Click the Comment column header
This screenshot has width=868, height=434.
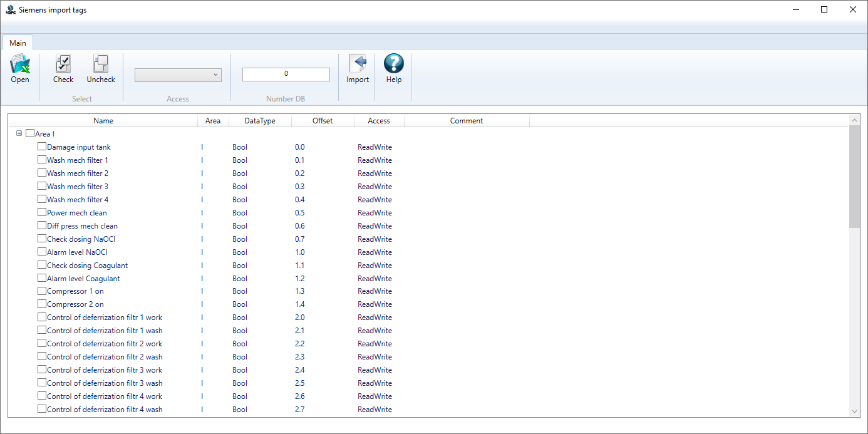click(467, 121)
